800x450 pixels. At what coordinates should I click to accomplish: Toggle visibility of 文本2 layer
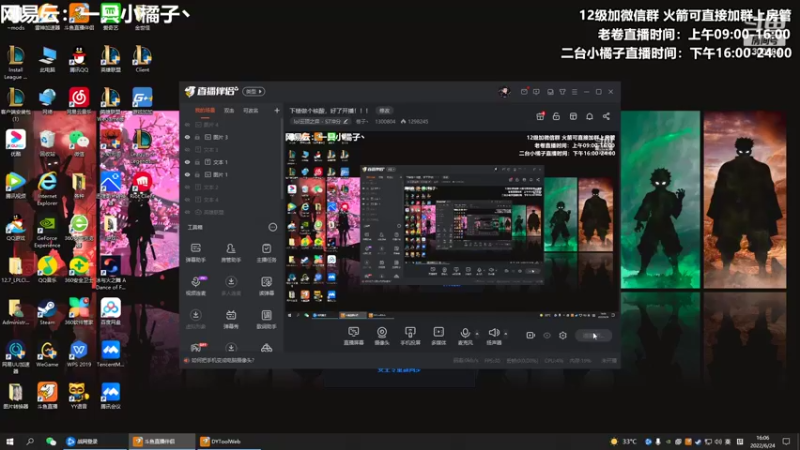[x=187, y=187]
